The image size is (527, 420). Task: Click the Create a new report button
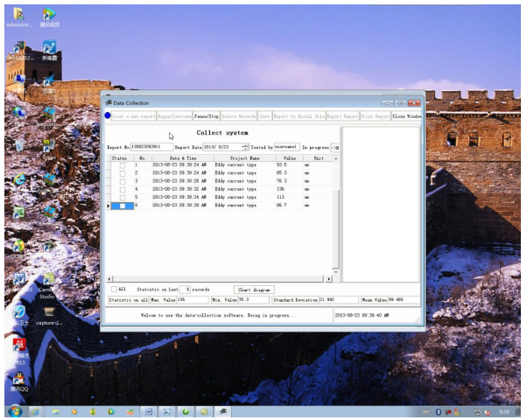point(133,116)
